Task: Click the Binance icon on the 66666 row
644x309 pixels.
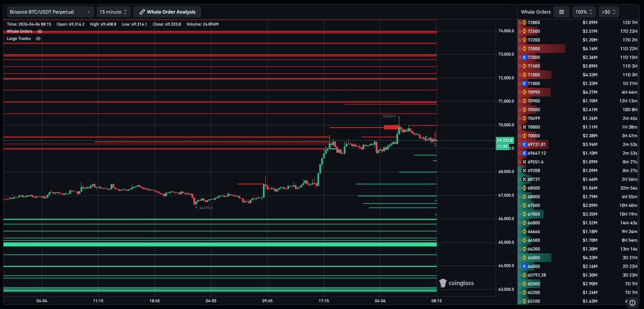Action: pos(524,232)
